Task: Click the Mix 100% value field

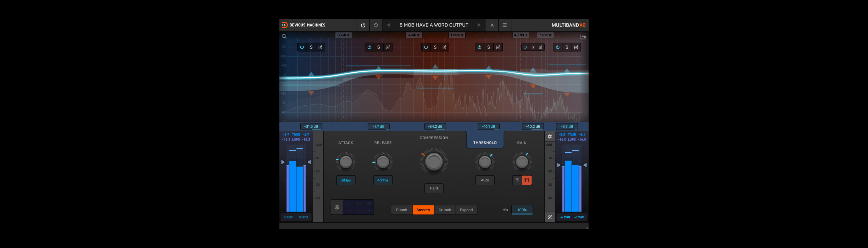Action: coord(522,210)
